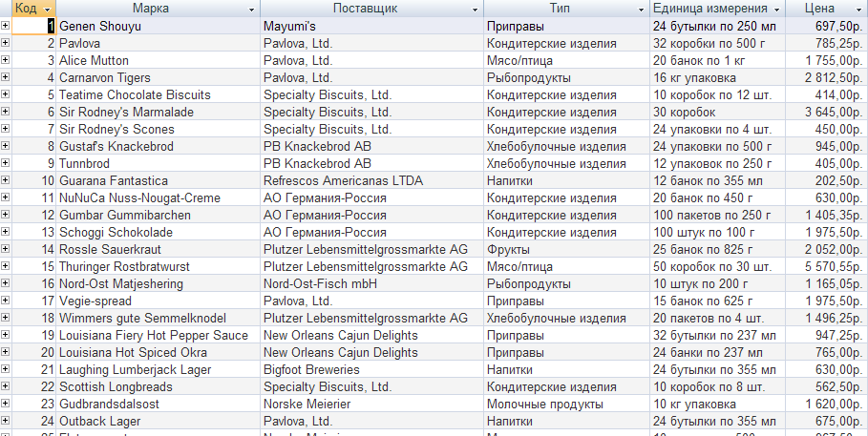Viewport: 868px width, 436px height.
Task: Click the Wimmers gute Semmelknodel cell
Action: click(159, 318)
